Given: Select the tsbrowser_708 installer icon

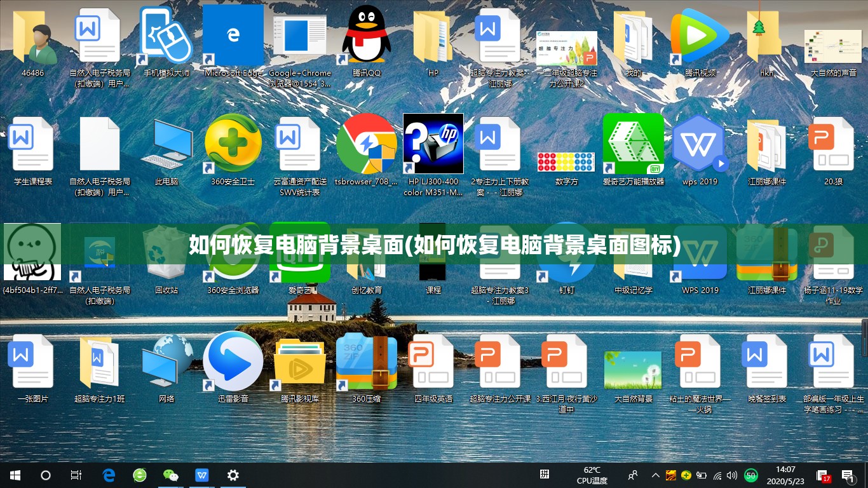Looking at the screenshot, I should (x=367, y=144).
